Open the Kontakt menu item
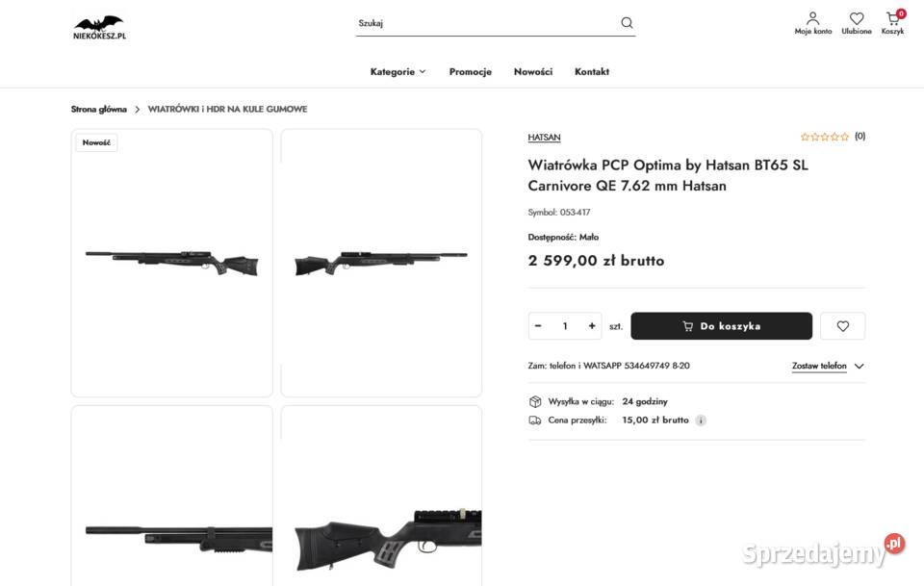924x586 pixels. tap(592, 72)
